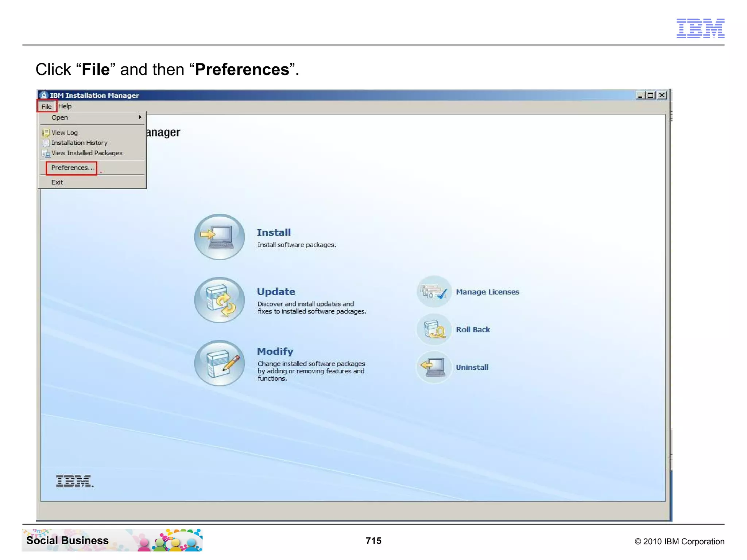Click the Manage Licenses icon
747x560 pixels.
434,292
